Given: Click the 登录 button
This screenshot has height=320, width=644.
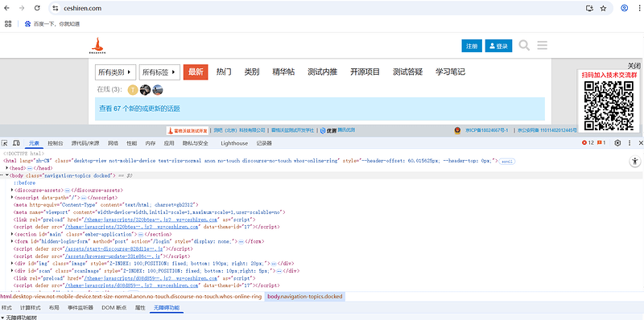Looking at the screenshot, I should pyautogui.click(x=498, y=46).
